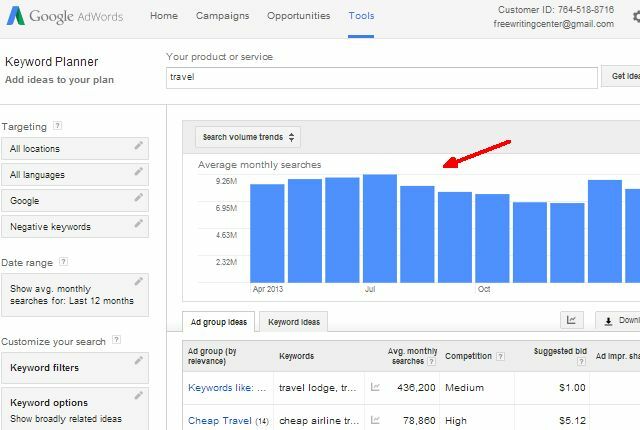Click the $1.00 suggested bid cell

pyautogui.click(x=572, y=388)
